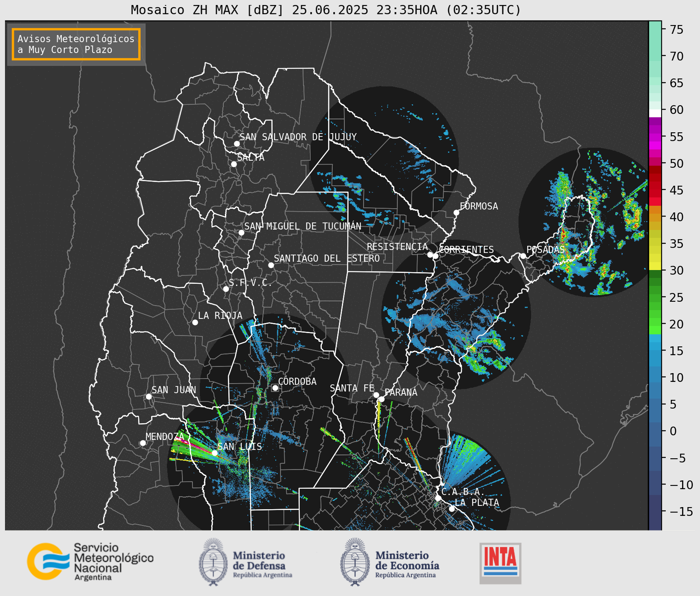
Task: Select the Córdoba square radar marker
Action: point(275,388)
